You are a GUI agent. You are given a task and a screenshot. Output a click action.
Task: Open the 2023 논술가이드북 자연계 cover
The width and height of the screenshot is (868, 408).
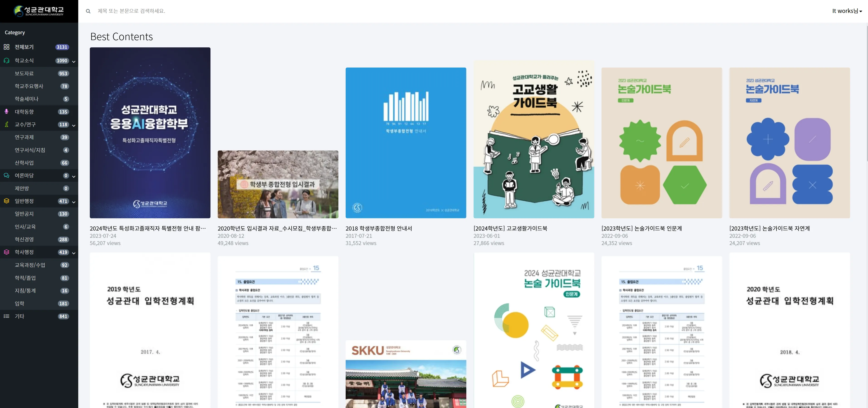point(790,143)
